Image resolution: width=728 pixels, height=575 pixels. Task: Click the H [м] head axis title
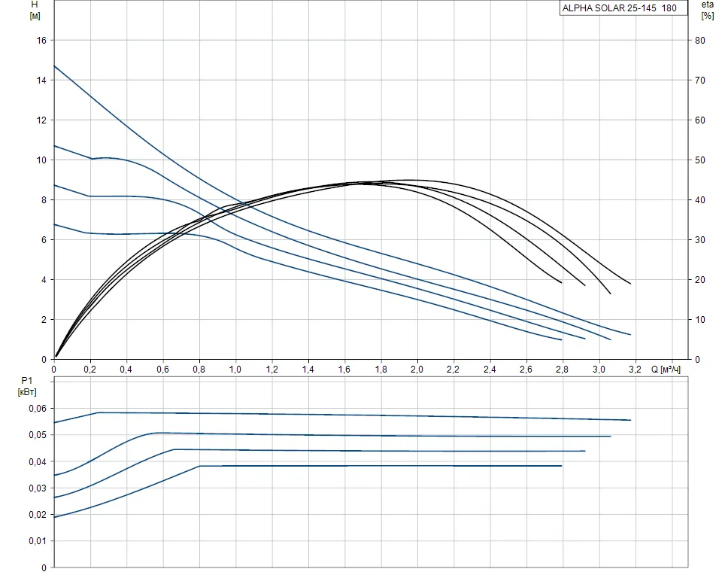coord(34,10)
